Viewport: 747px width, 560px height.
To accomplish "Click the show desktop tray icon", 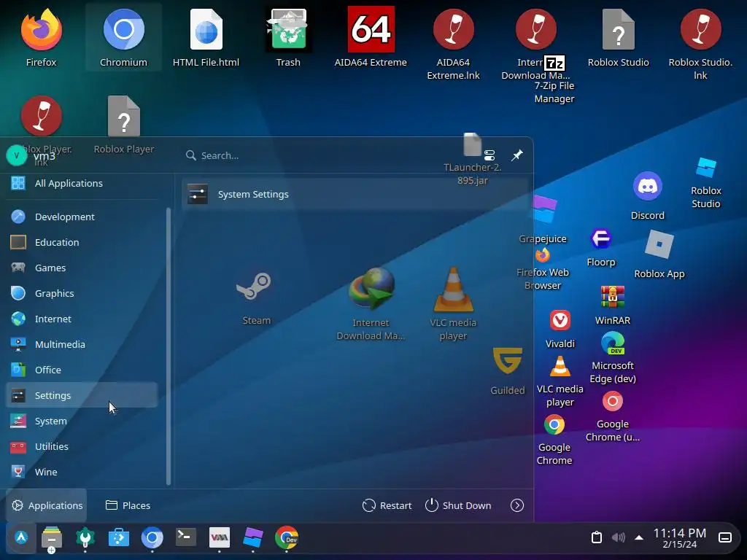I will coord(724,537).
